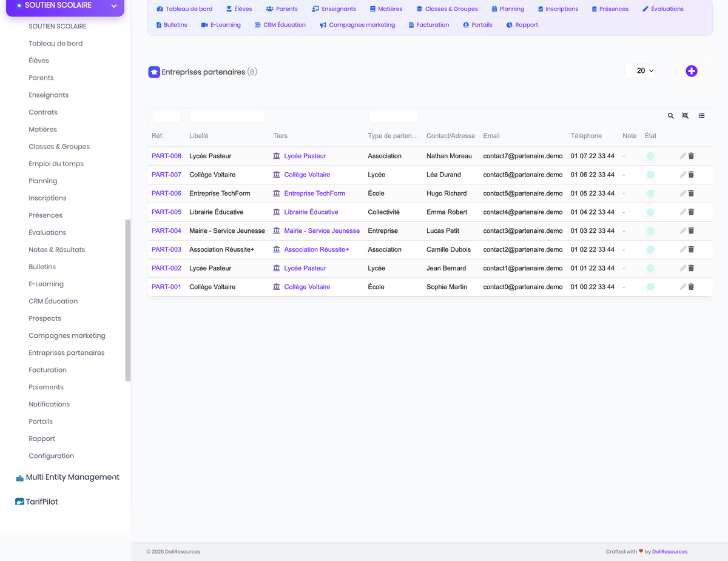Click the edit pencil for PART-006
This screenshot has height=561, width=728.
[x=682, y=193]
